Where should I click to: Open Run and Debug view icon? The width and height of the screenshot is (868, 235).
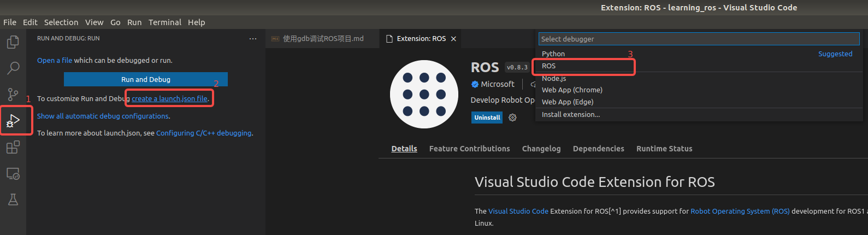pos(13,121)
